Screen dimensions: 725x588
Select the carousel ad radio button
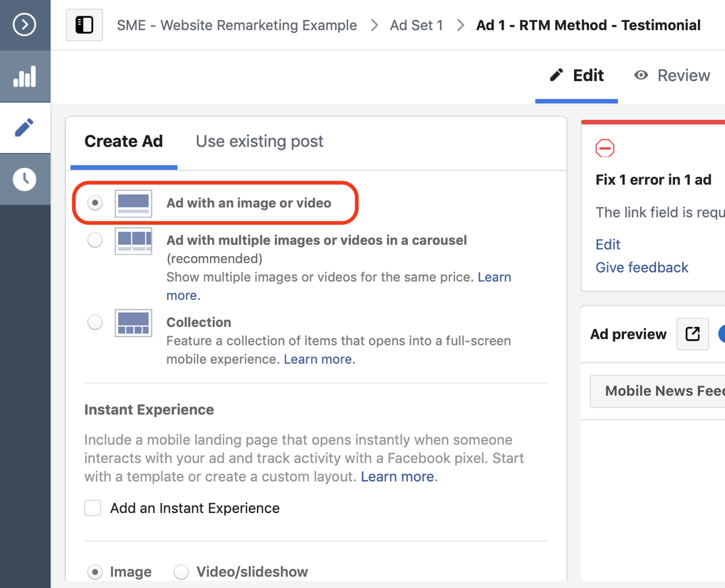coord(95,241)
